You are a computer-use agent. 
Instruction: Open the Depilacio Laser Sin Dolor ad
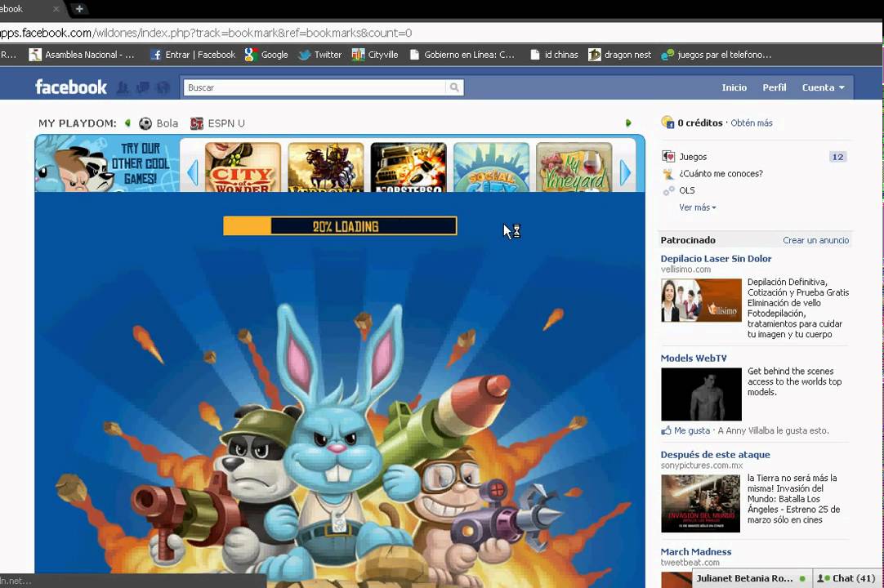point(716,259)
